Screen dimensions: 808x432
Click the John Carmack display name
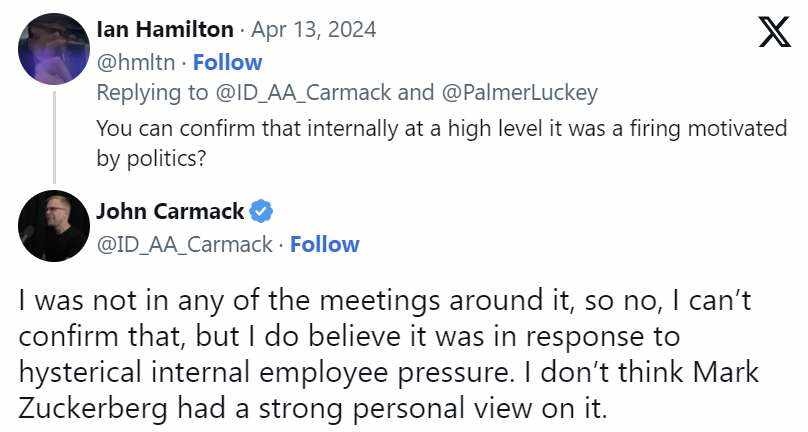[x=170, y=212]
